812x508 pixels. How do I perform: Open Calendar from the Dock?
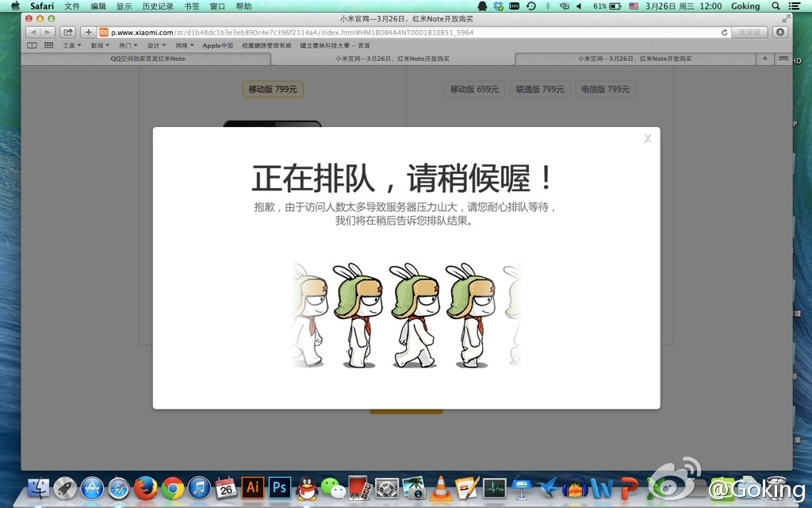[226, 488]
